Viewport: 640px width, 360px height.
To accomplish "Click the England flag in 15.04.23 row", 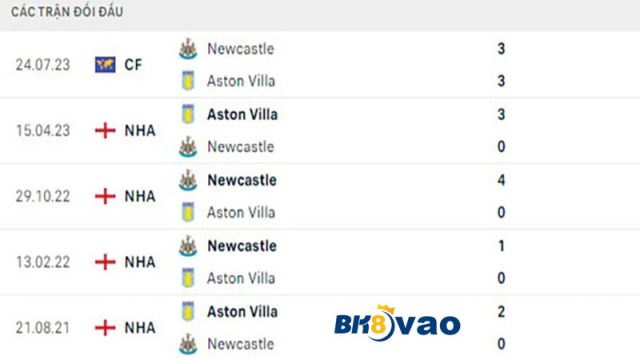I will click(105, 131).
